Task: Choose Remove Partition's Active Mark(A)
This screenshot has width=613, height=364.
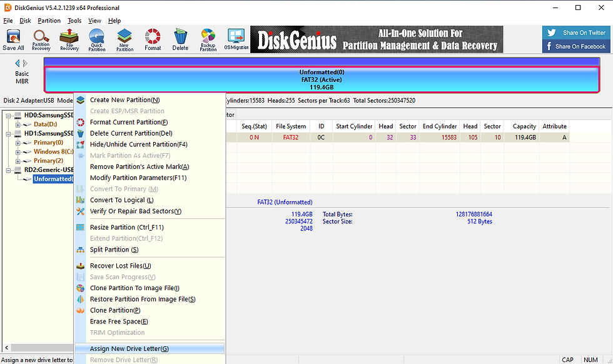Action: 149,167
